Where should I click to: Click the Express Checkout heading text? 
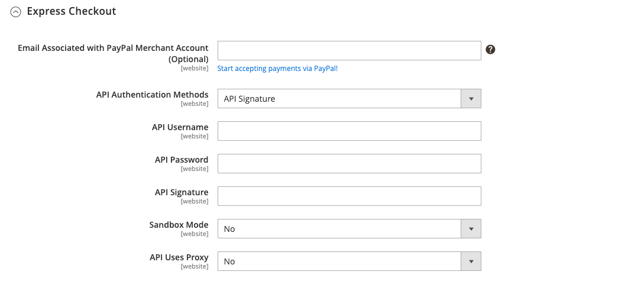(72, 11)
